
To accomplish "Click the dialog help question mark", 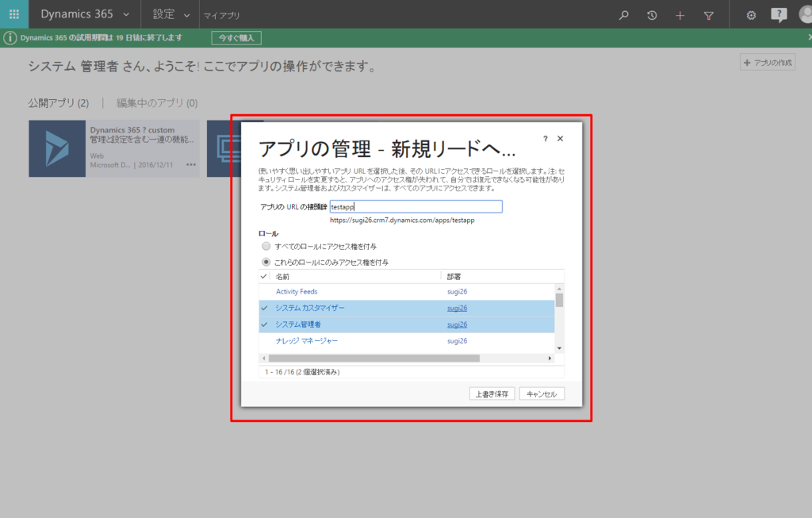I will pos(546,138).
